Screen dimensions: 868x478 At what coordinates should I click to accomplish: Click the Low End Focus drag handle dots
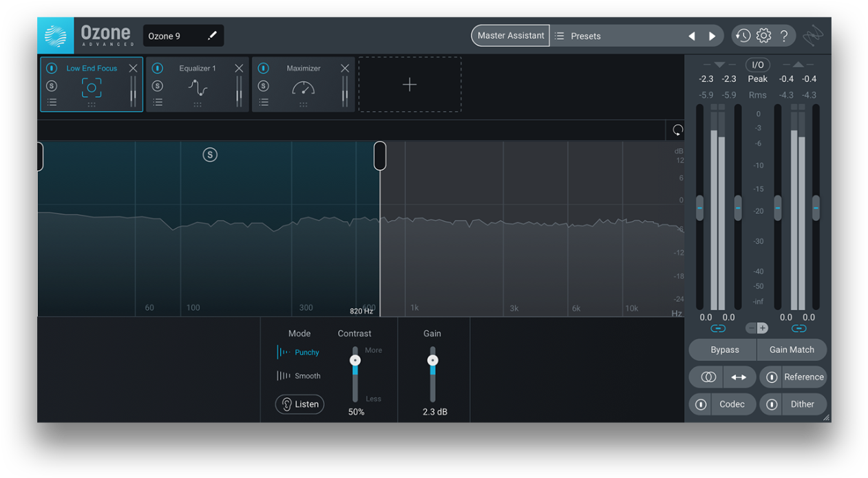pyautogui.click(x=92, y=105)
